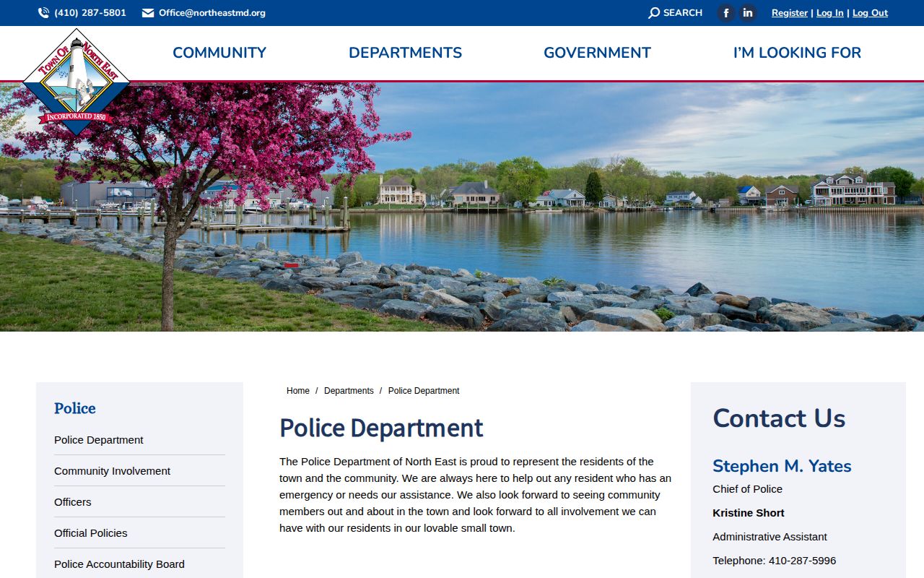Screen dimensions: 924x578
Task: Call the (410) 287-5801 phone number
Action: click(x=90, y=13)
